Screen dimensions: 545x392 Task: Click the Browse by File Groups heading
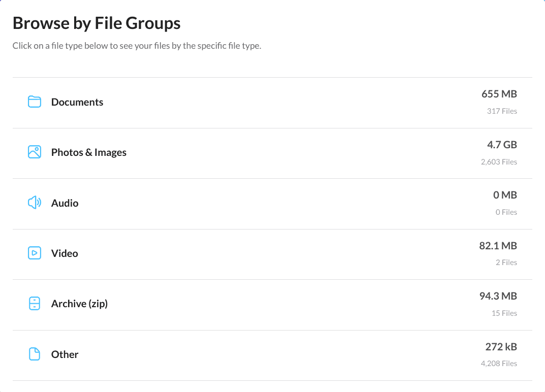click(97, 23)
